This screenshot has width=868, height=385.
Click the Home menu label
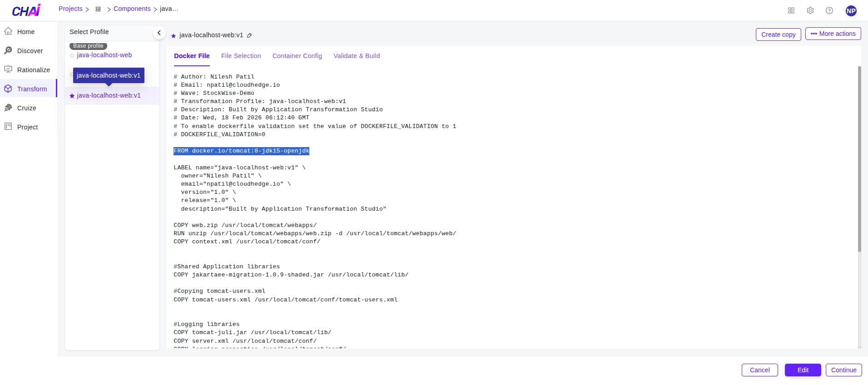26,32
